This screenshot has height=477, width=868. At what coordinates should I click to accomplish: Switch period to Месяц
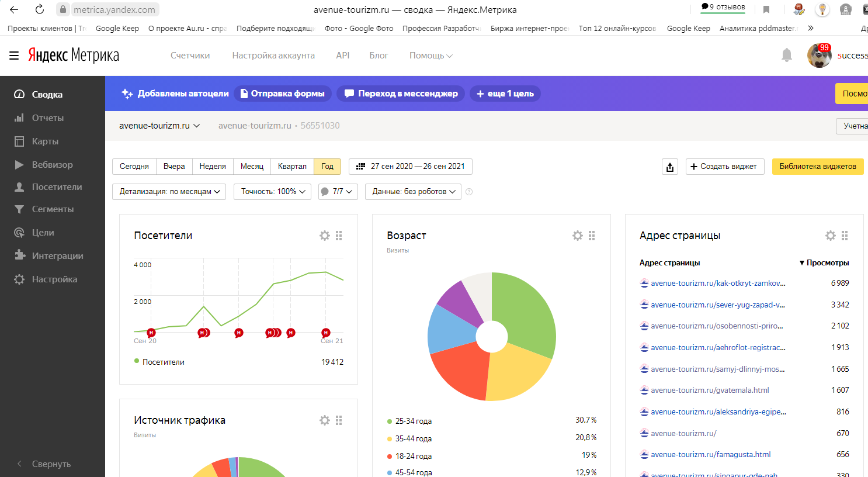pyautogui.click(x=252, y=167)
